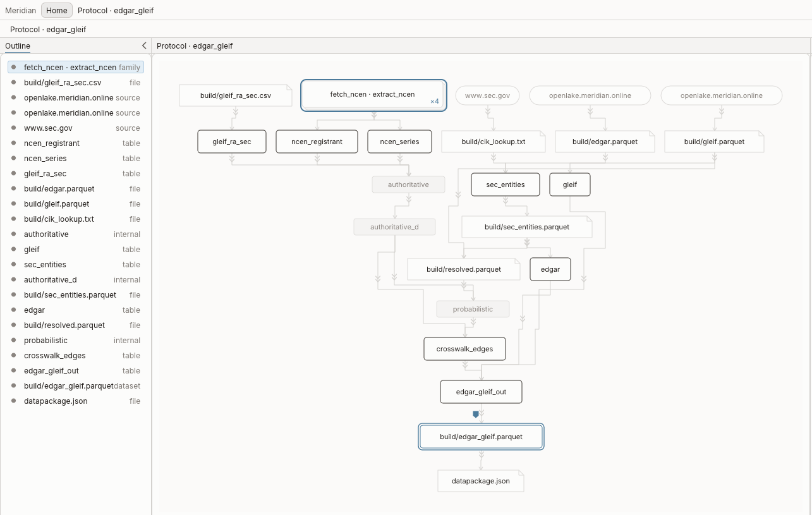Click the www.sec.gov source node
812x515 pixels.
(487, 95)
